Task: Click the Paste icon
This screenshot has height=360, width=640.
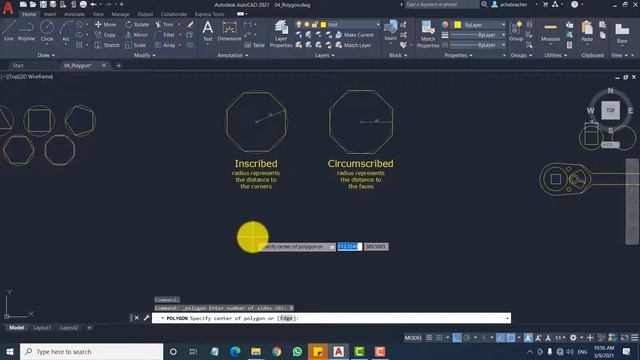Action: (x=587, y=31)
